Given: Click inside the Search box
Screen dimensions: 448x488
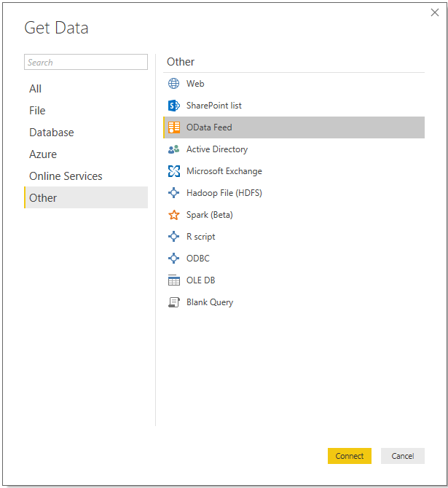Looking at the screenshot, I should (85, 63).
